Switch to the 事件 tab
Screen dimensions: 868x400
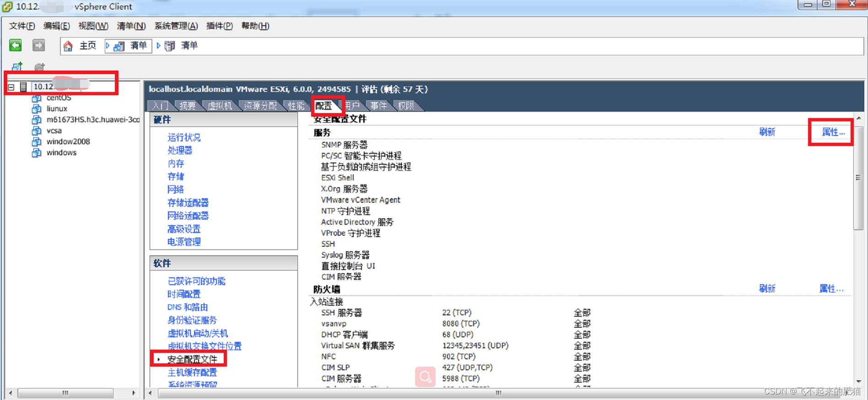378,106
